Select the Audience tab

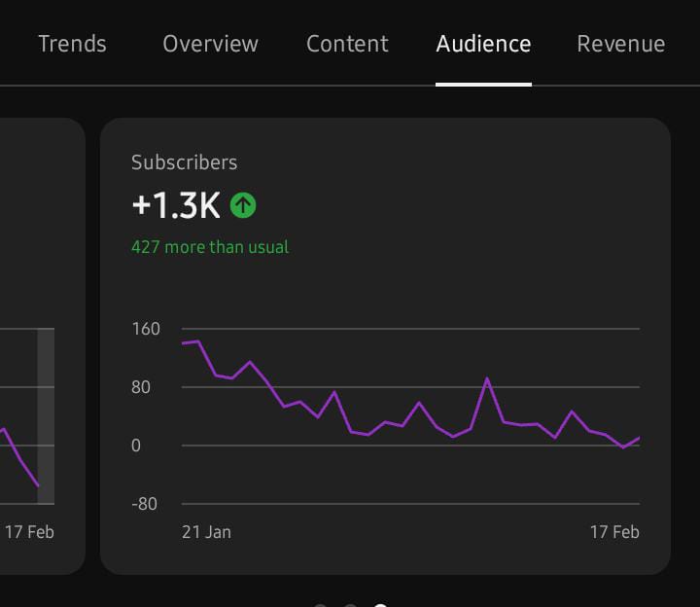[x=483, y=44]
